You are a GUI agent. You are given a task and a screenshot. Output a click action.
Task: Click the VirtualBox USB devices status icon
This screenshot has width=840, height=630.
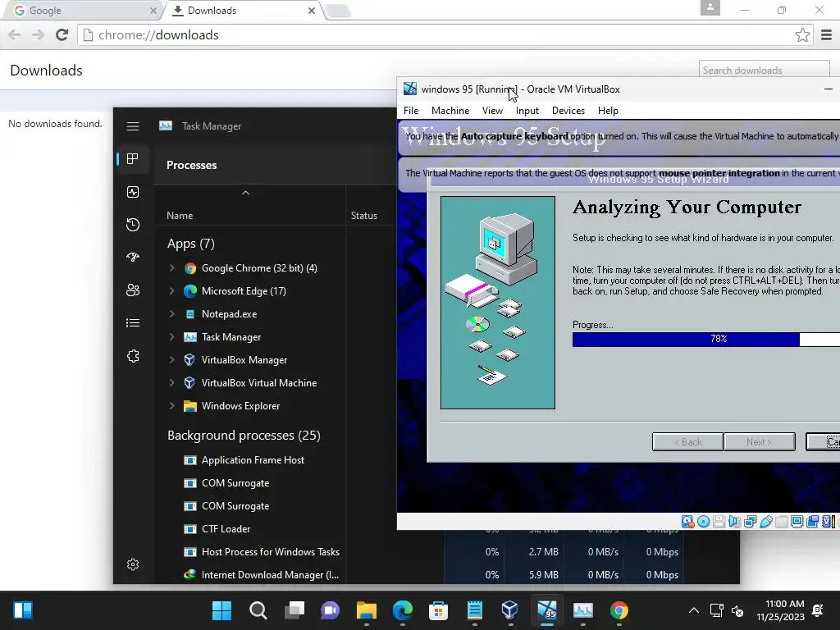pyautogui.click(x=766, y=521)
